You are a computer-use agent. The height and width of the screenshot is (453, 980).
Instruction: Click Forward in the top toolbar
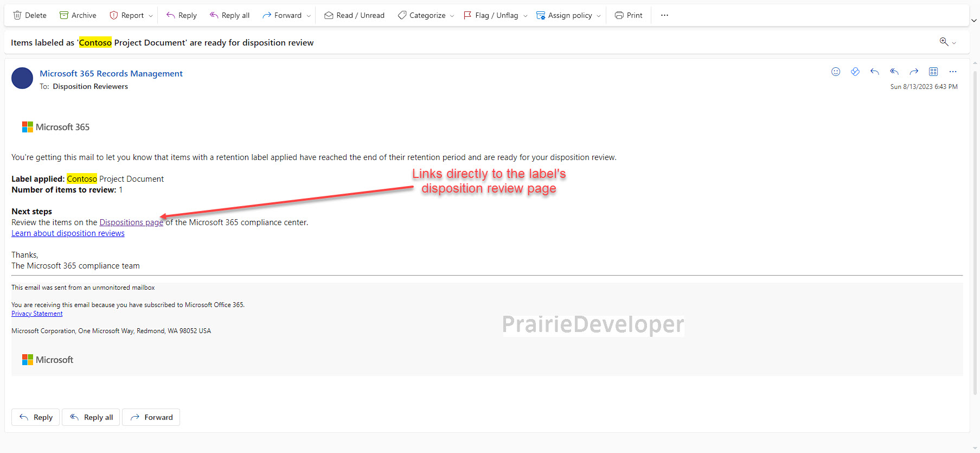[282, 15]
